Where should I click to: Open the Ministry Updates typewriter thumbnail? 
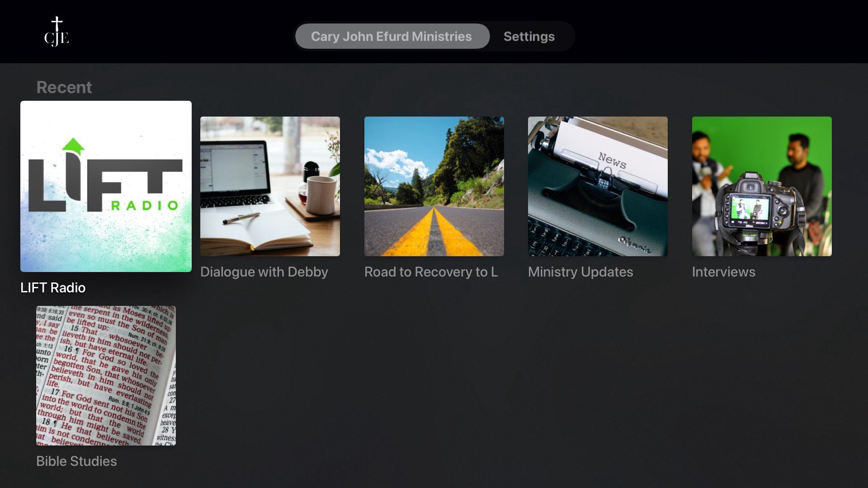pos(598,186)
